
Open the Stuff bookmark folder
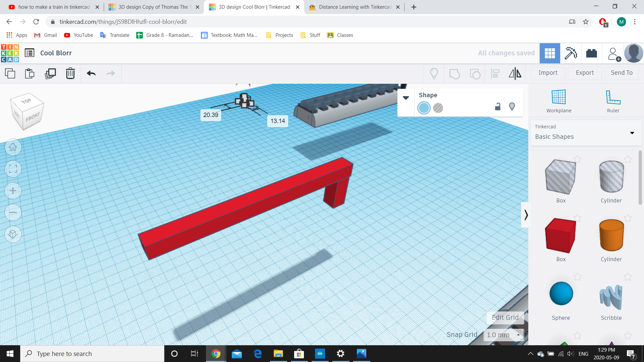click(x=311, y=35)
